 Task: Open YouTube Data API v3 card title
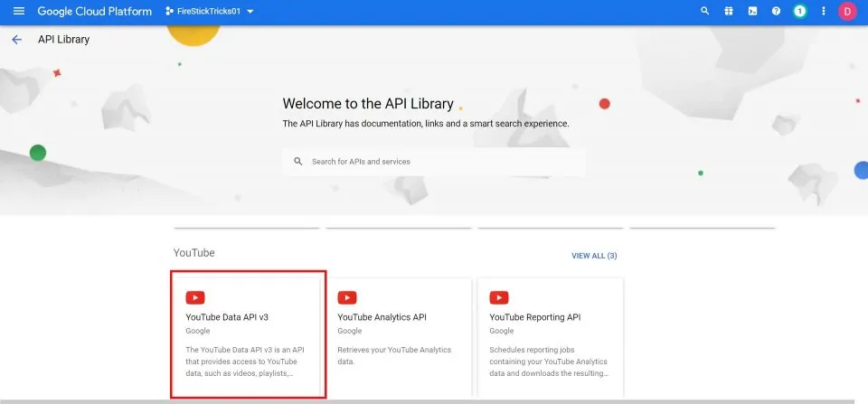[x=227, y=317]
